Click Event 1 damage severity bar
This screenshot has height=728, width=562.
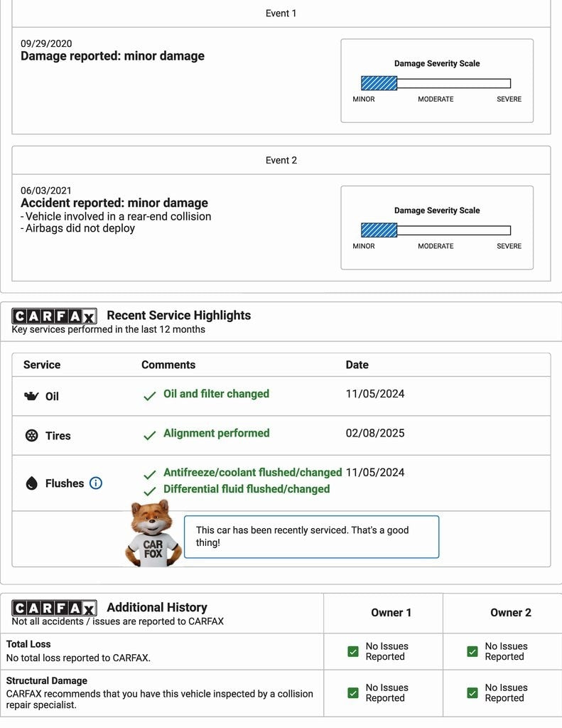[x=436, y=83]
